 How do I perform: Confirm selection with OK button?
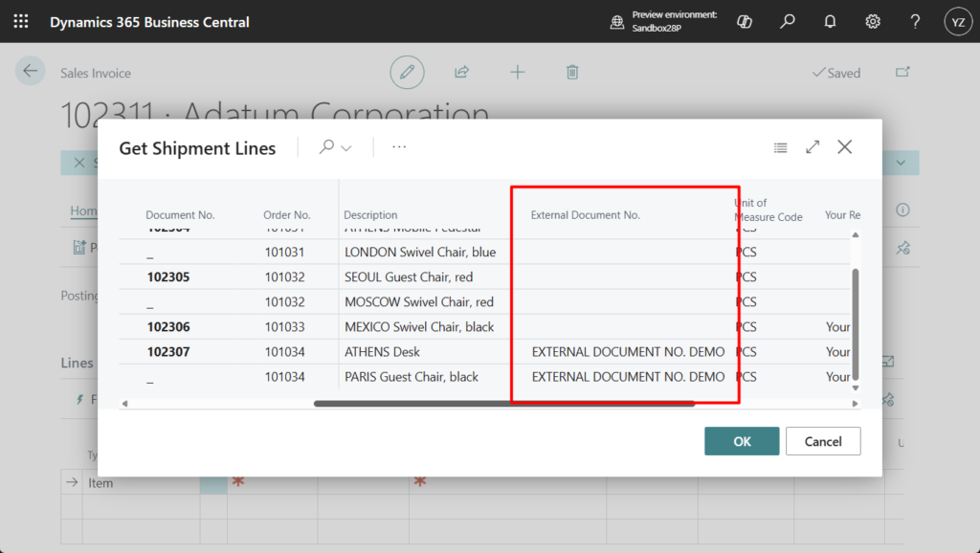coord(742,441)
